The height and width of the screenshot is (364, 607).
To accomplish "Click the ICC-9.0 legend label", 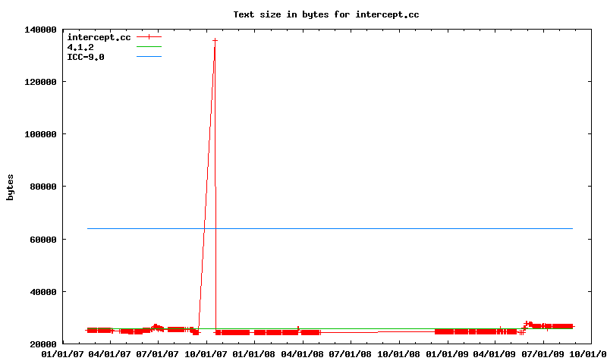I will [86, 57].
